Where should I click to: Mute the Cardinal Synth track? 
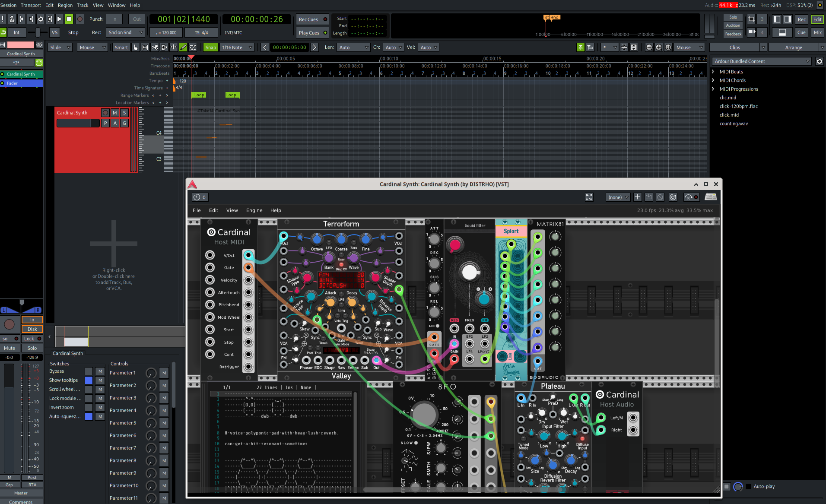pyautogui.click(x=114, y=113)
